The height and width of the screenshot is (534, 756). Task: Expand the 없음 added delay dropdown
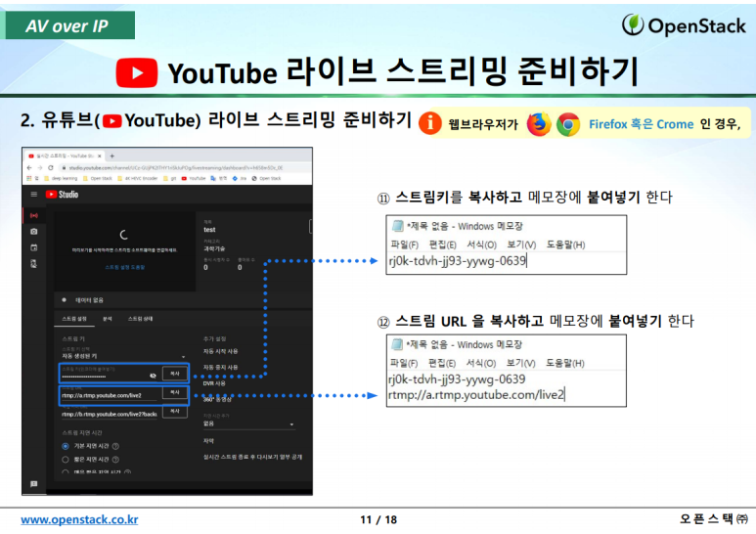click(248, 423)
